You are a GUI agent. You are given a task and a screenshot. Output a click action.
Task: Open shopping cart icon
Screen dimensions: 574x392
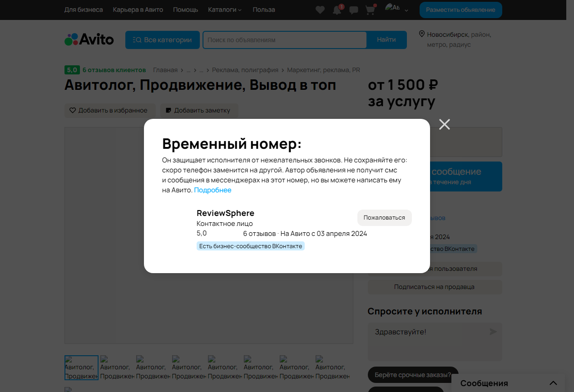[x=371, y=10]
